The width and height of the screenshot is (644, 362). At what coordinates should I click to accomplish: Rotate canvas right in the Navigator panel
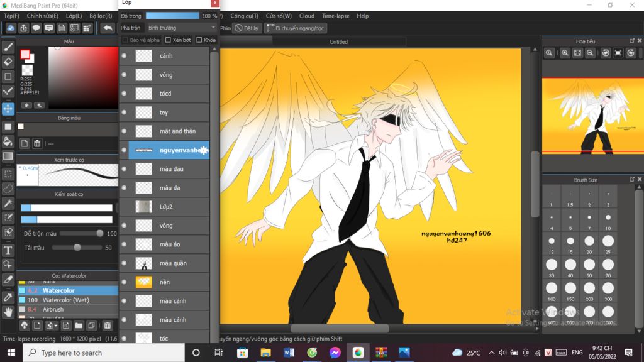631,53
